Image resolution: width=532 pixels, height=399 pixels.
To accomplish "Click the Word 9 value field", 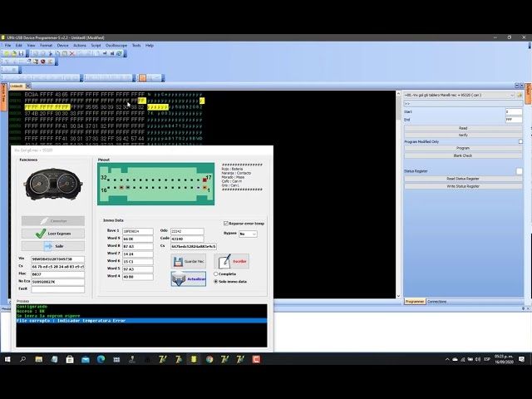I will click(138, 239).
